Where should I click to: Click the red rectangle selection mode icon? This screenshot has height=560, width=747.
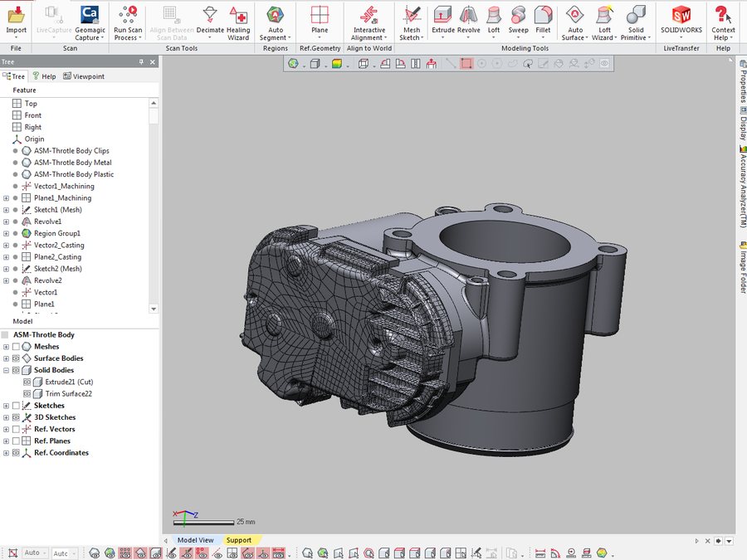tap(466, 64)
